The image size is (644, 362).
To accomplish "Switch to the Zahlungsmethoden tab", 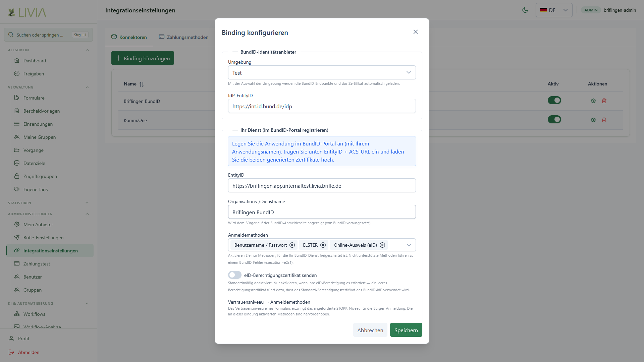I will click(184, 37).
